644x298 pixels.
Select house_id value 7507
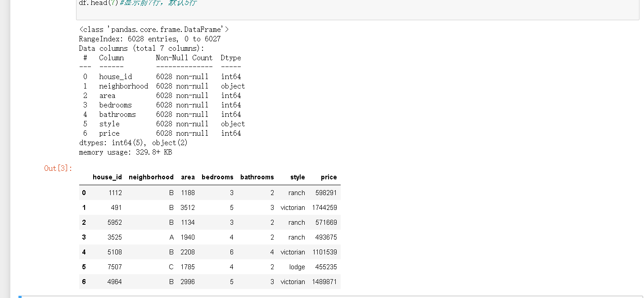tap(115, 267)
